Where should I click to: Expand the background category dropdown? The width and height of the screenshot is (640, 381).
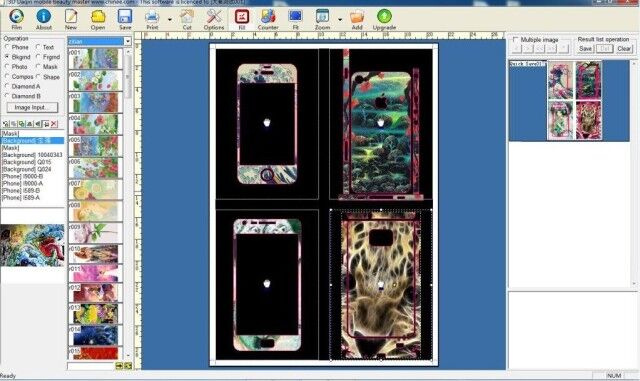[127, 41]
